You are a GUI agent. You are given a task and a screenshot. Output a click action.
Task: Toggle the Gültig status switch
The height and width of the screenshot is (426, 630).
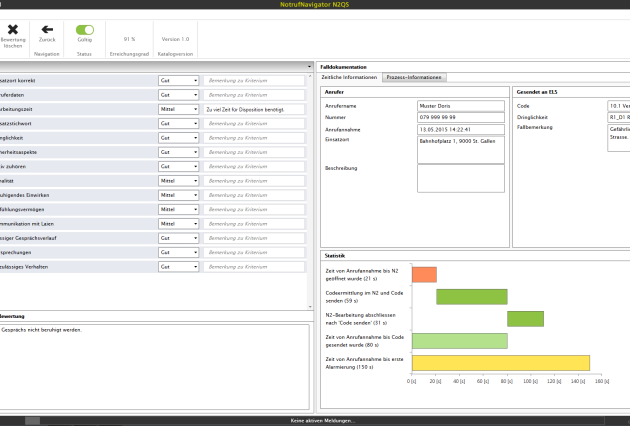85,30
